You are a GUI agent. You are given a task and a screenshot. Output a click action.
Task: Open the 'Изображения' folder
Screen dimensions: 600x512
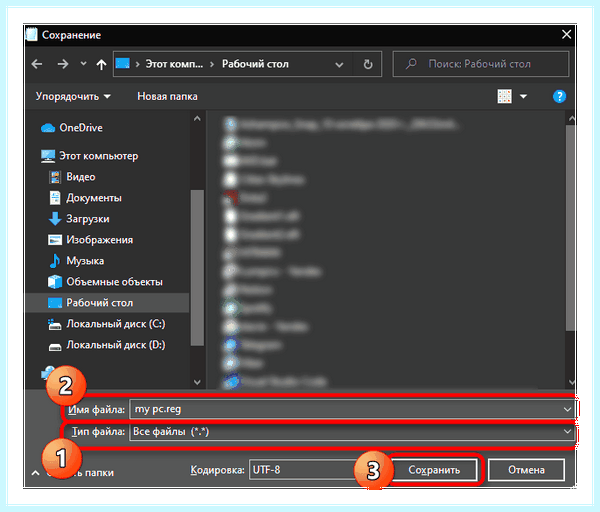(x=91, y=240)
